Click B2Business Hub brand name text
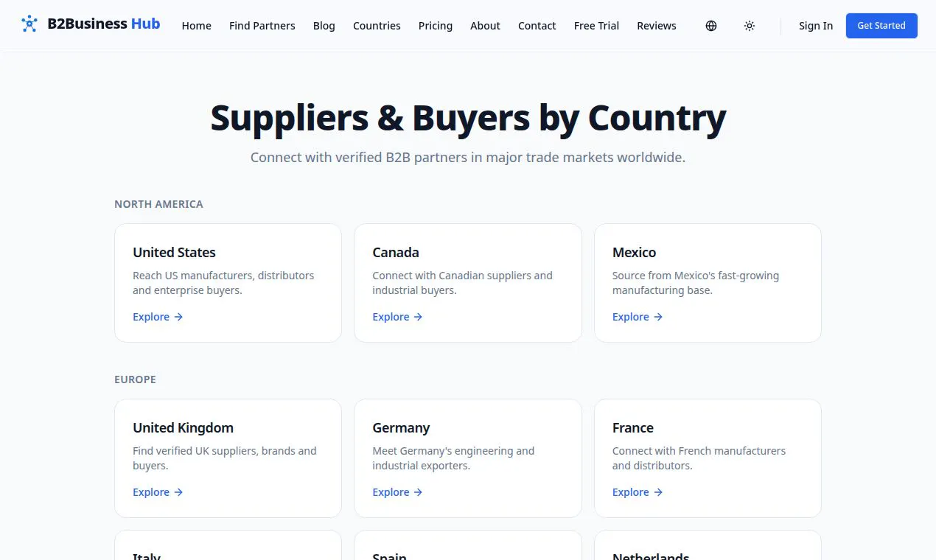This screenshot has height=560, width=936. 104,24
